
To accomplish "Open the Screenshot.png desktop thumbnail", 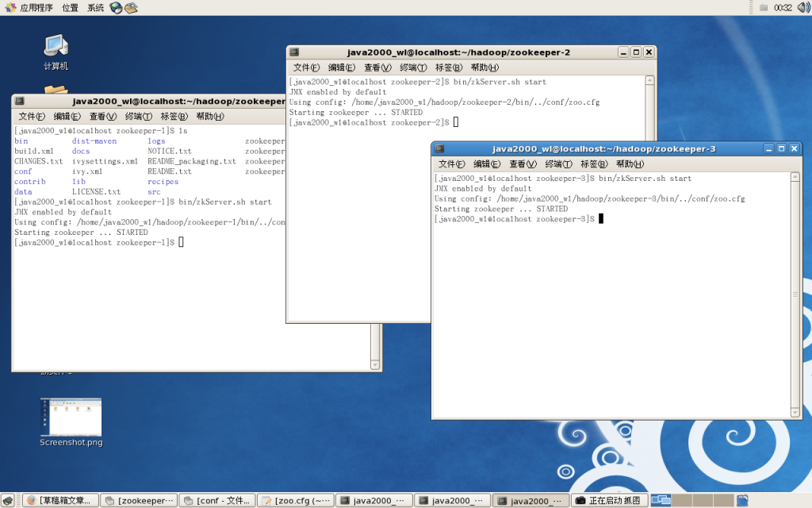I will (x=71, y=422).
